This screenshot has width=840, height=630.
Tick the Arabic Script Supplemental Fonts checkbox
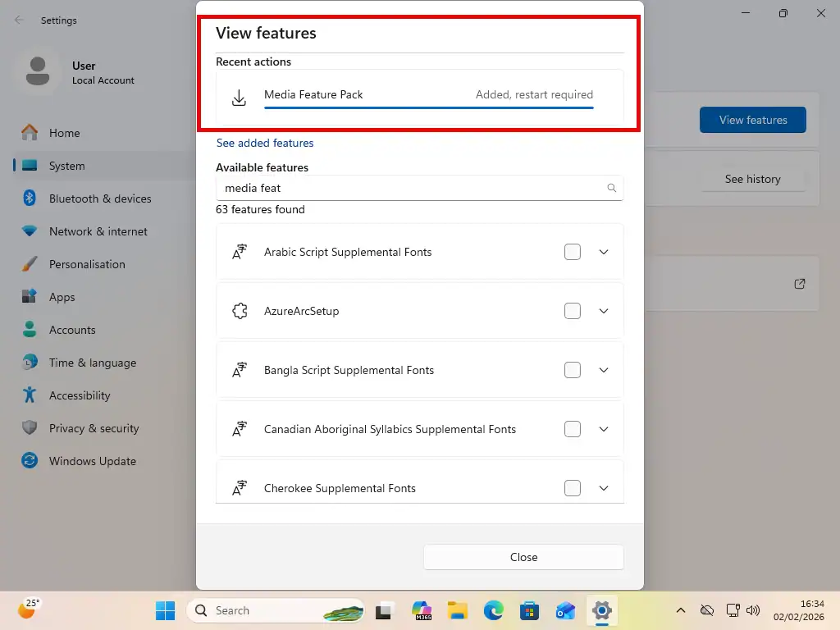(573, 252)
